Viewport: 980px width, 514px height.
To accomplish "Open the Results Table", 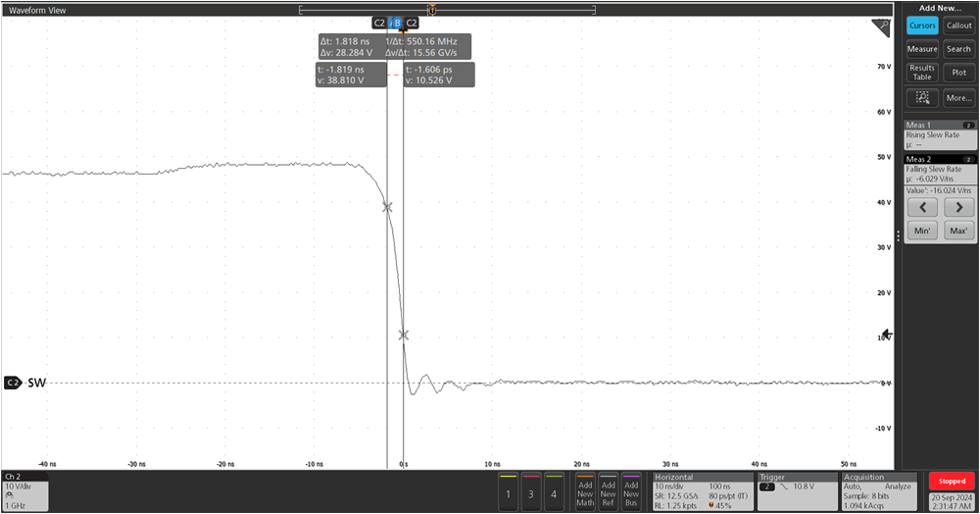I will [x=922, y=73].
